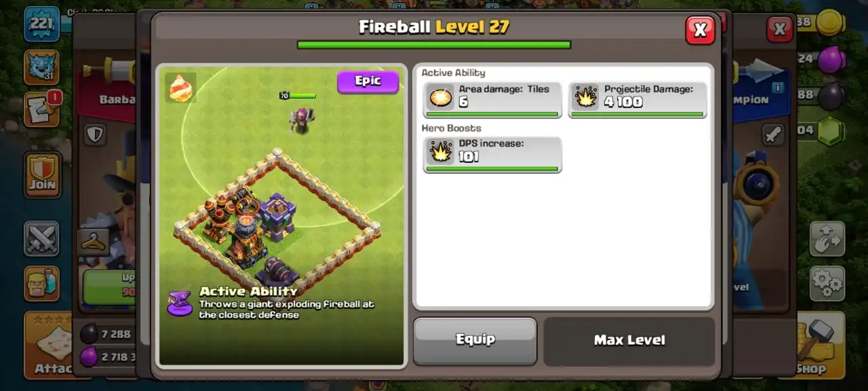Select the Area damage Tiles stat

[x=492, y=100]
